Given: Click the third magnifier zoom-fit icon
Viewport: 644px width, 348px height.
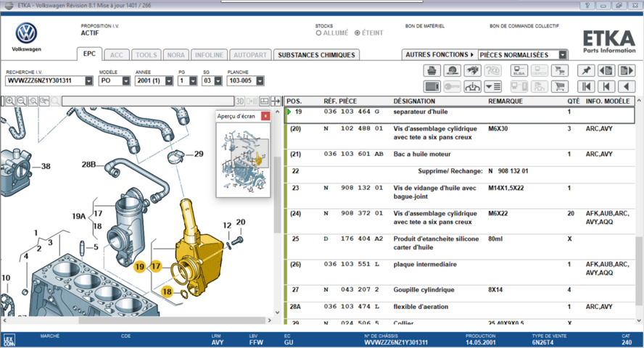Looking at the screenshot, I should 33,101.
